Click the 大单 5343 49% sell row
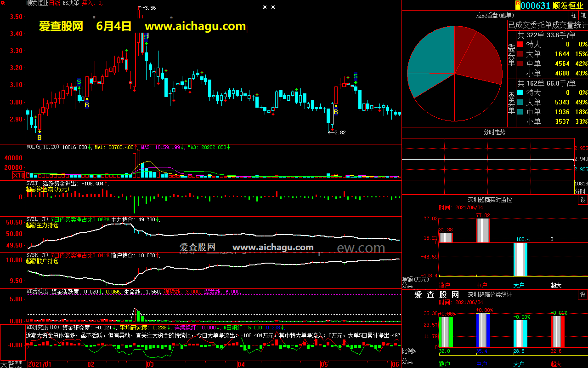This screenshot has width=588, height=368. click(x=552, y=102)
